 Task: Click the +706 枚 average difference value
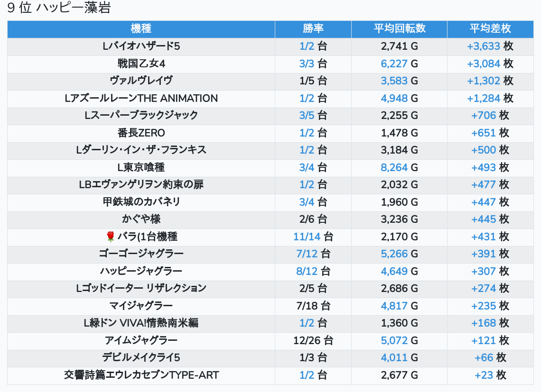click(x=490, y=116)
